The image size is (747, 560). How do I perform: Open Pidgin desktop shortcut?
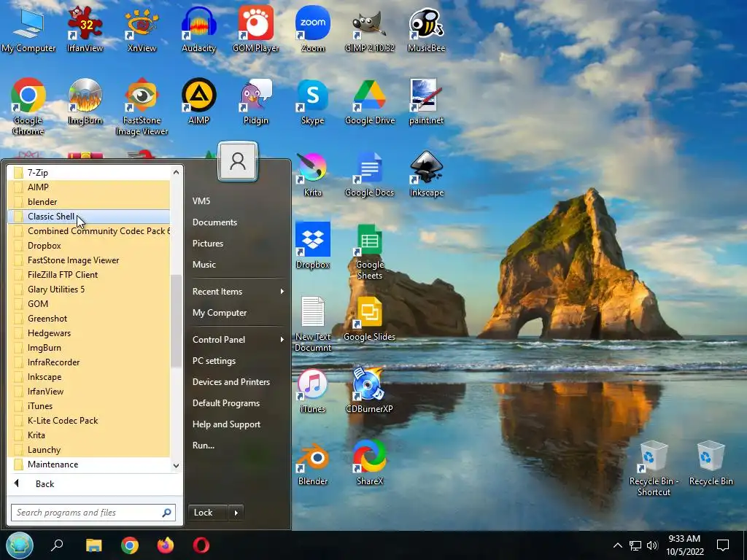256,101
